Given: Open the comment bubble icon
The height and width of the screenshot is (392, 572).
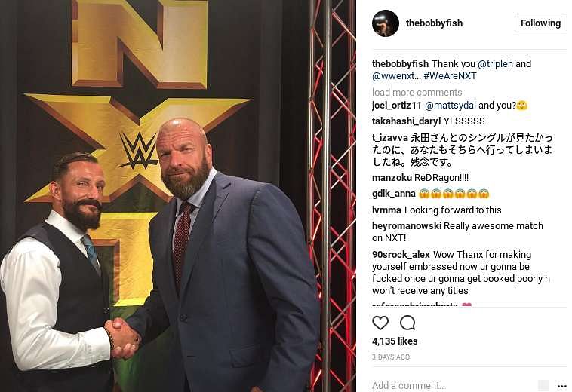Looking at the screenshot, I should tap(407, 323).
